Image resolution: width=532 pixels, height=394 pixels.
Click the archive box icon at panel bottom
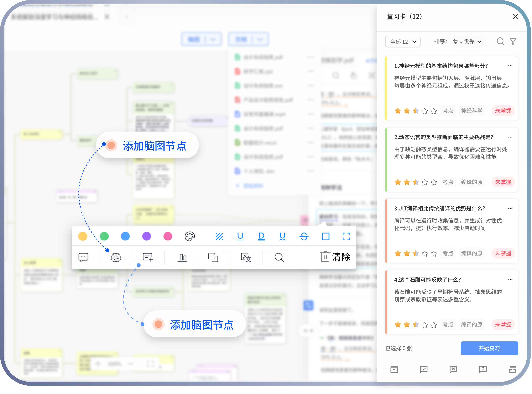[x=394, y=370]
